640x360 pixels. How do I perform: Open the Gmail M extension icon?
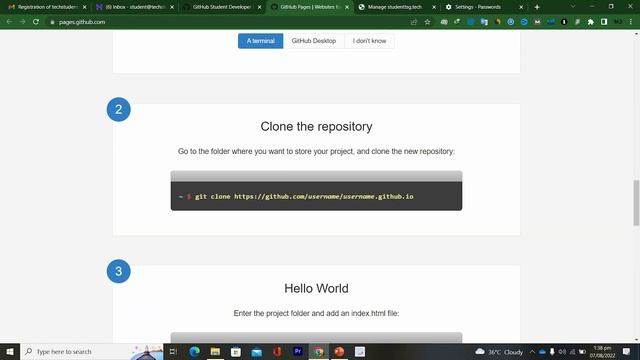[x=537, y=22]
